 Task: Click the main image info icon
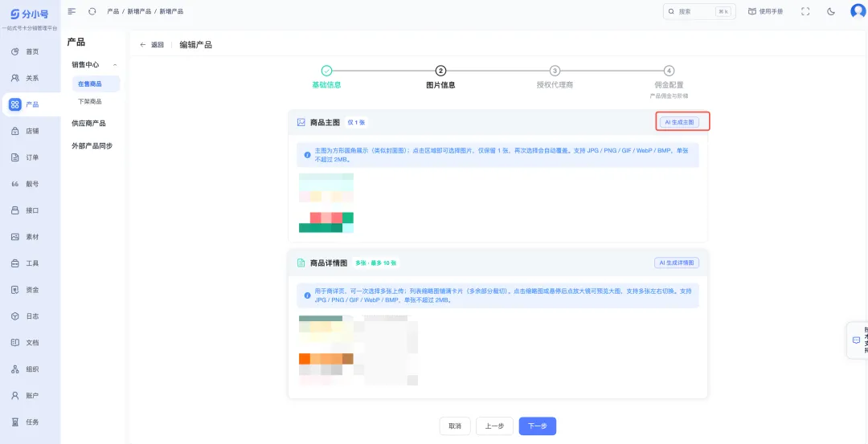pyautogui.click(x=307, y=156)
